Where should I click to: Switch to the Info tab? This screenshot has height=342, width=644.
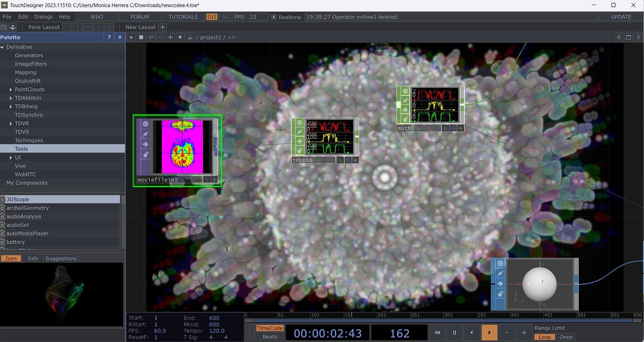(x=33, y=259)
